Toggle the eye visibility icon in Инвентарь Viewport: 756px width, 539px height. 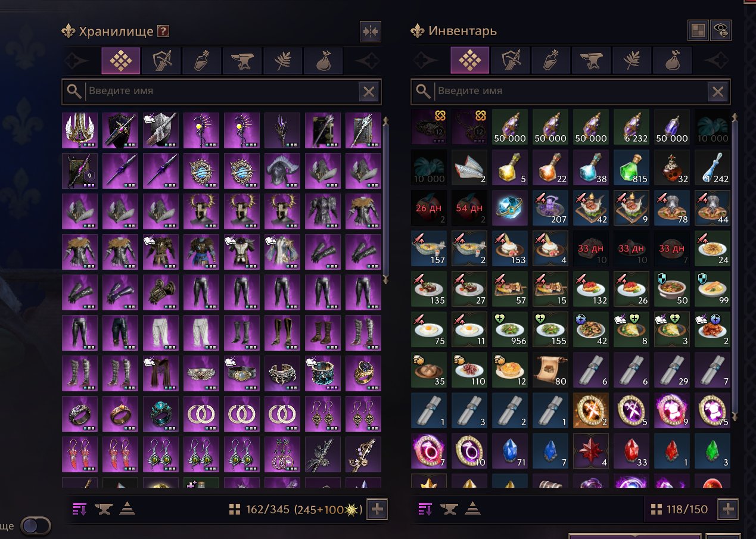pos(721,30)
